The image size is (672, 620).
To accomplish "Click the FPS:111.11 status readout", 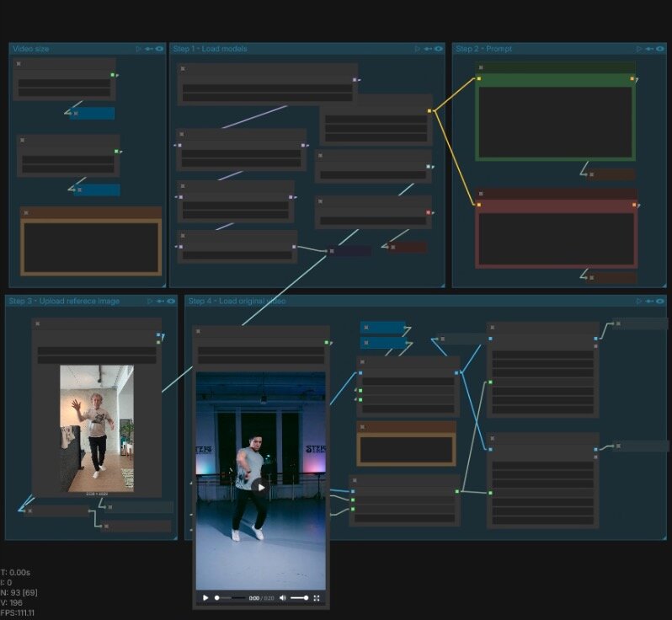I will tap(18, 612).
